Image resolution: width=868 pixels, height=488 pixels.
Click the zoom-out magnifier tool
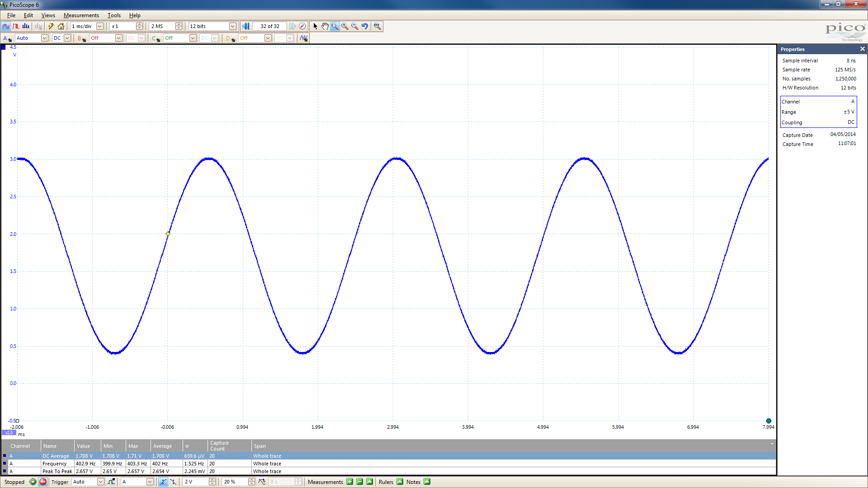coord(355,26)
